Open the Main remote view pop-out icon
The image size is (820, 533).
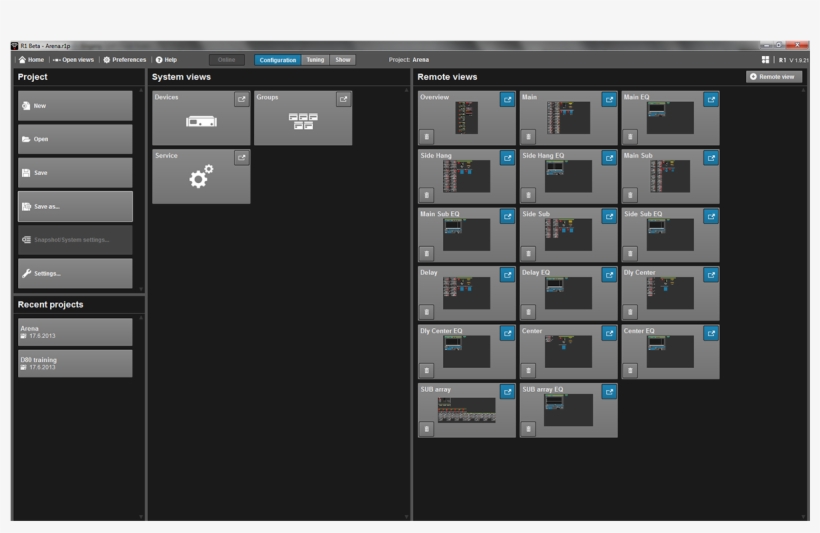(x=609, y=99)
